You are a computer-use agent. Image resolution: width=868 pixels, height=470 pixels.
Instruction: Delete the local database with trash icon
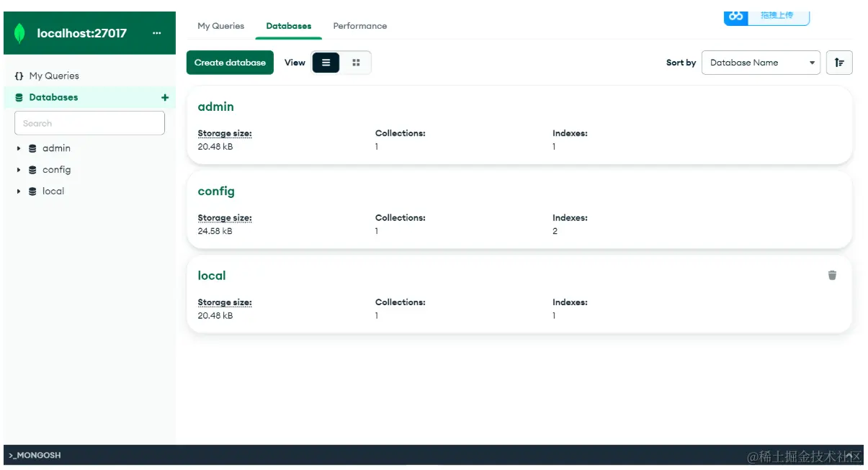pyautogui.click(x=832, y=275)
